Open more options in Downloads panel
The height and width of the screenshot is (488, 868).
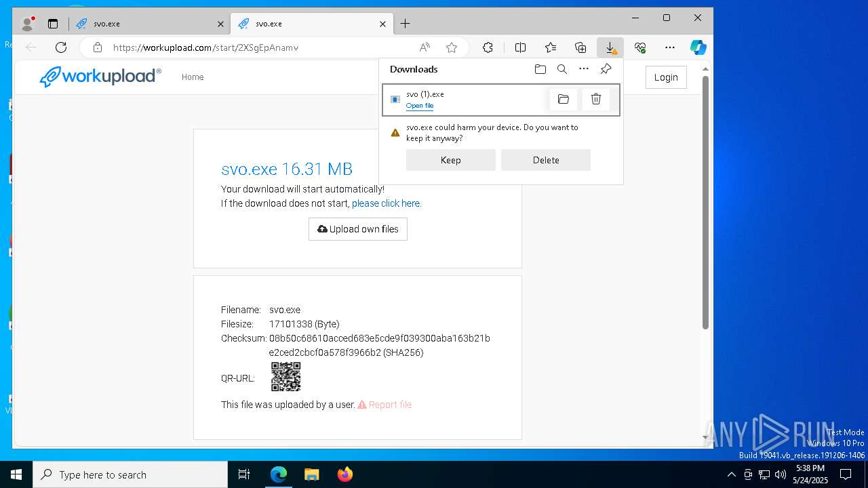point(584,69)
